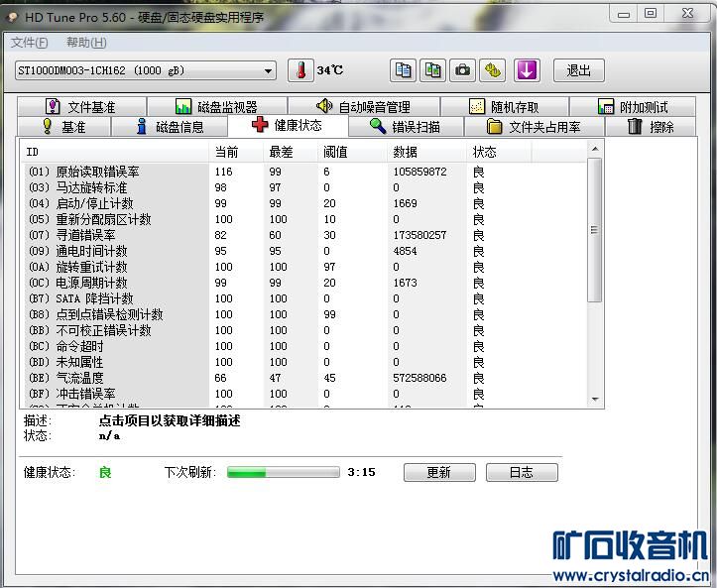The image size is (717, 588).
Task: Switch to the 擦除 tab
Action: pos(651,126)
